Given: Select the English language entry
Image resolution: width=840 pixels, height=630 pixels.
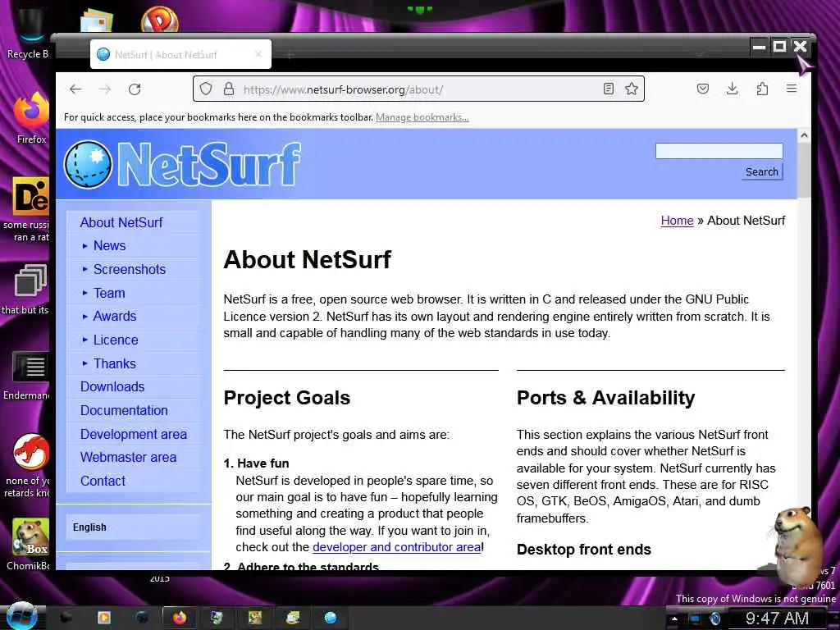Looking at the screenshot, I should pyautogui.click(x=89, y=527).
